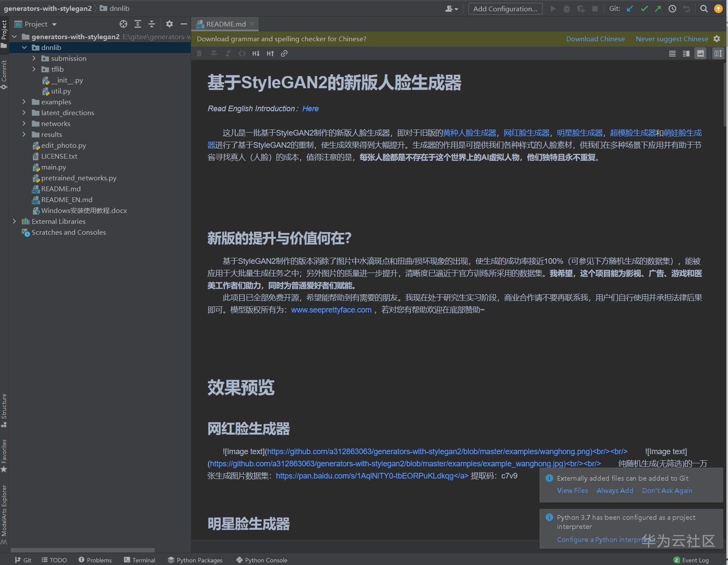Screen dimensions: 728x565
Task: Increase header level in markdown toolbar
Action: coord(270,53)
